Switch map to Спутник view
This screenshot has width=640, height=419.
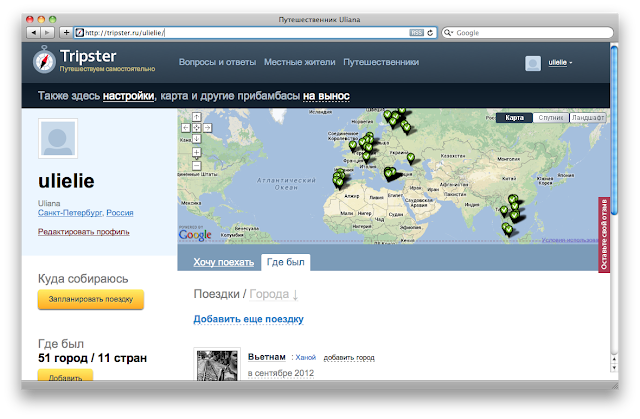(x=551, y=117)
